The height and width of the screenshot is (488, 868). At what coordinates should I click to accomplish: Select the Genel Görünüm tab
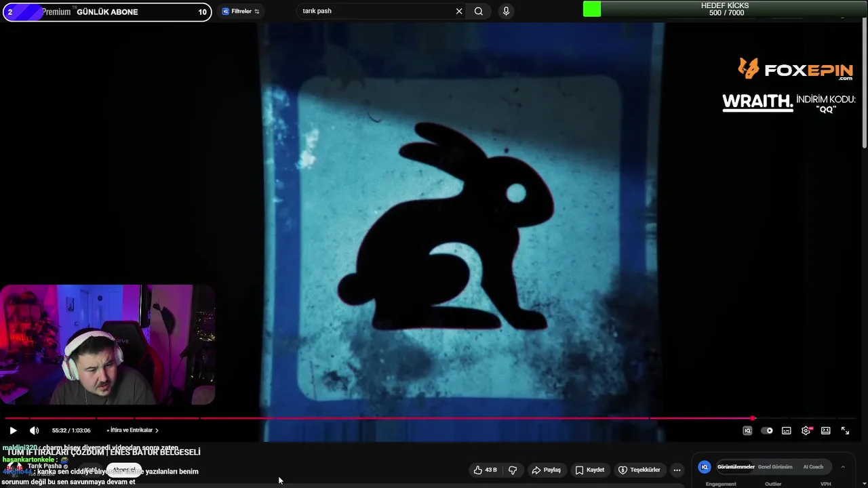[x=775, y=467]
